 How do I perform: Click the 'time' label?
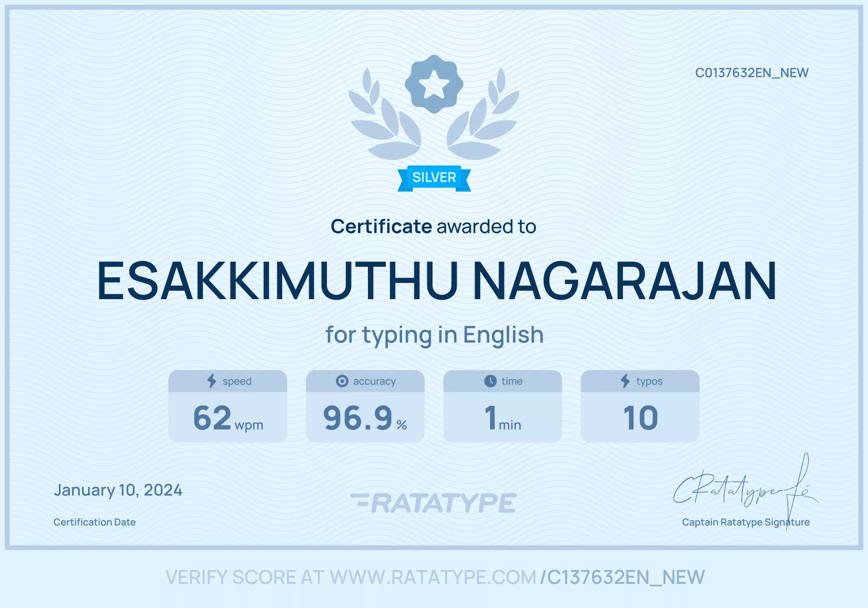click(512, 381)
